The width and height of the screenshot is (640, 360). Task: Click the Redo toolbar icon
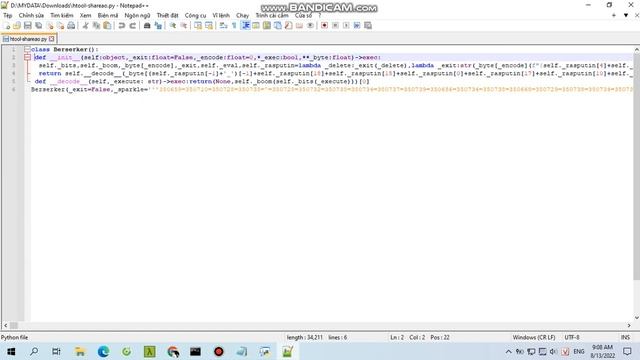133,25
